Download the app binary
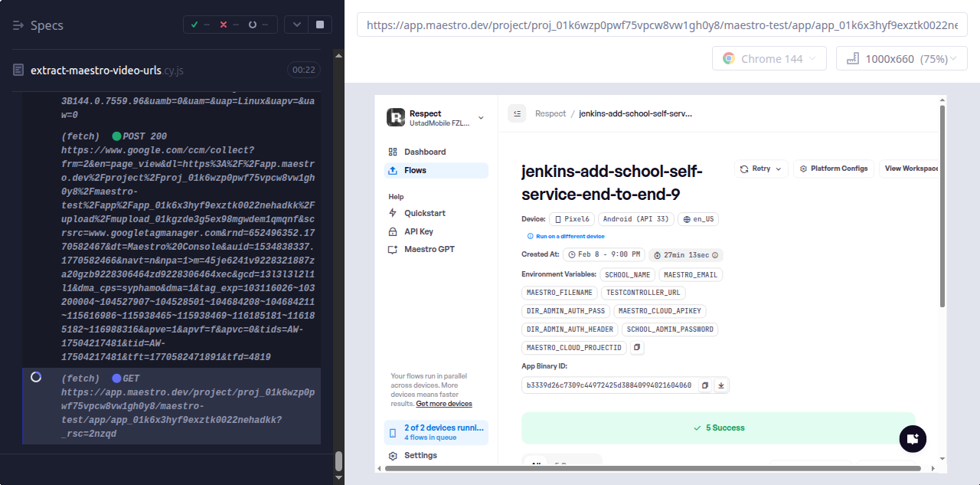 click(x=720, y=385)
